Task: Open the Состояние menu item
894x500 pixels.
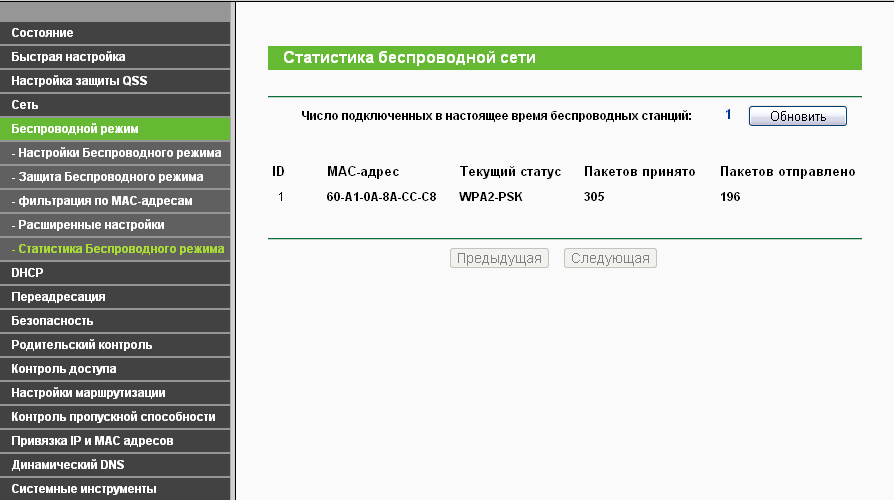Action: (115, 33)
